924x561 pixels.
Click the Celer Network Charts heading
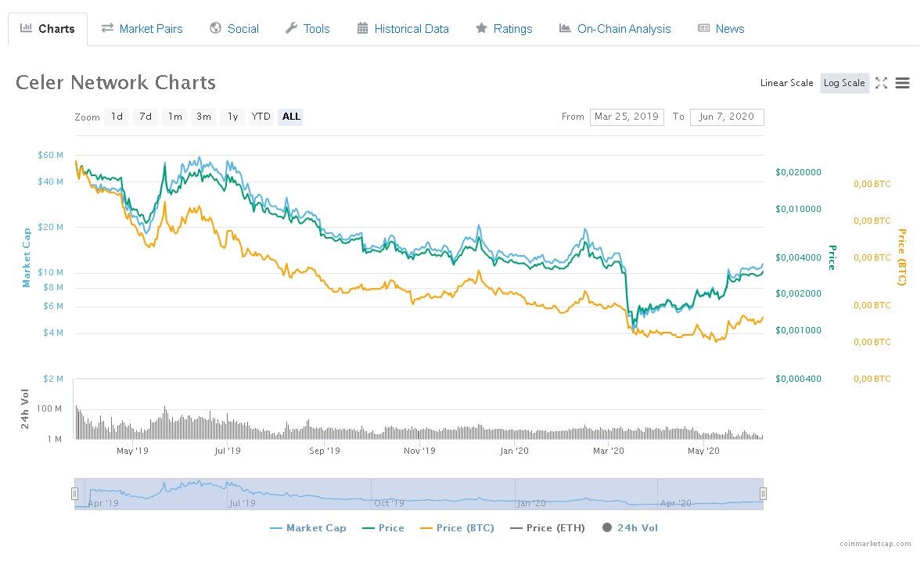(116, 82)
